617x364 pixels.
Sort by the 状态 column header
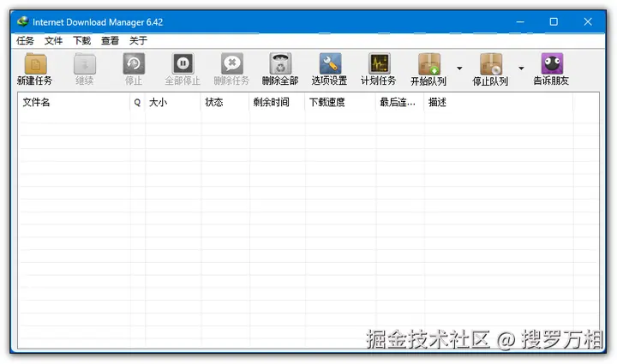[225, 103]
